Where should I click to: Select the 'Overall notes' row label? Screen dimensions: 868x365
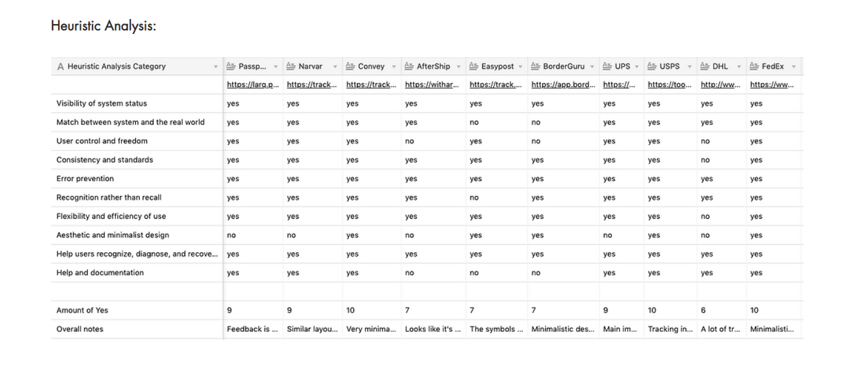(x=80, y=329)
